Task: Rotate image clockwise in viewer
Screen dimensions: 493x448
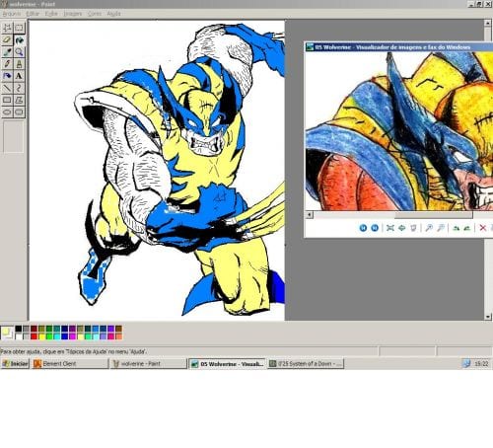Action: click(x=456, y=228)
